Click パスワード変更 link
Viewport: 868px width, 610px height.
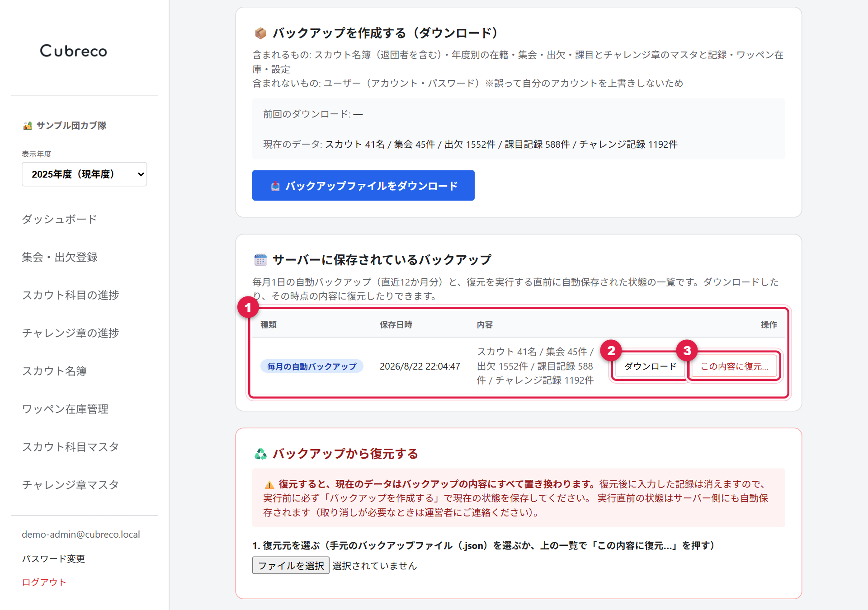click(x=53, y=558)
